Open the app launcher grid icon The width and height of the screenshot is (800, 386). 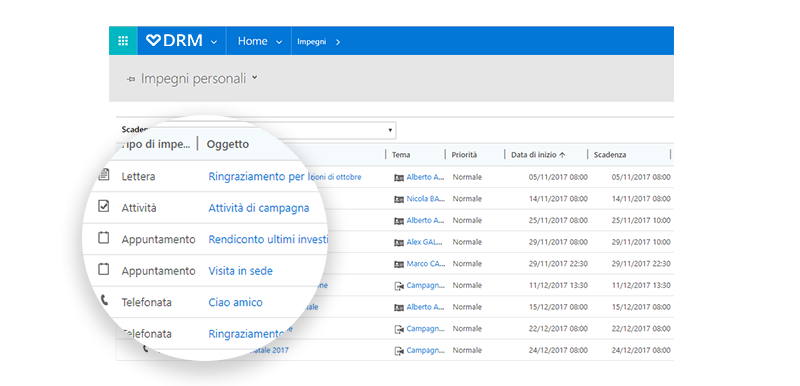coord(123,41)
